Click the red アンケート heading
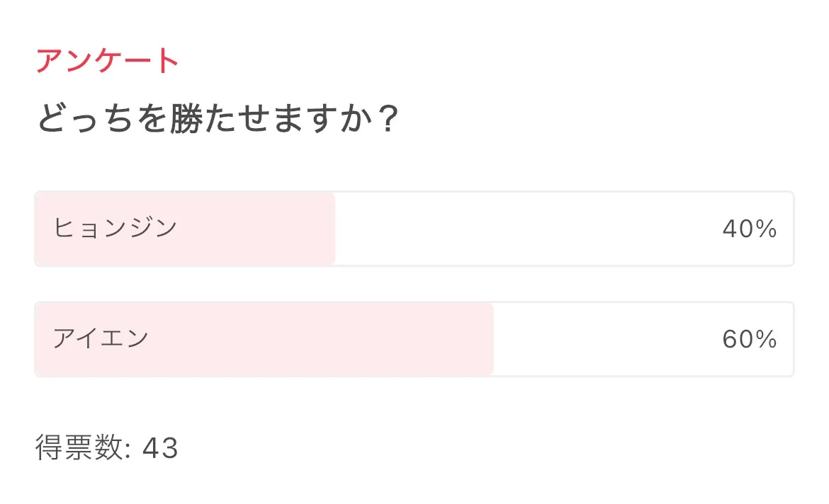 (x=107, y=62)
